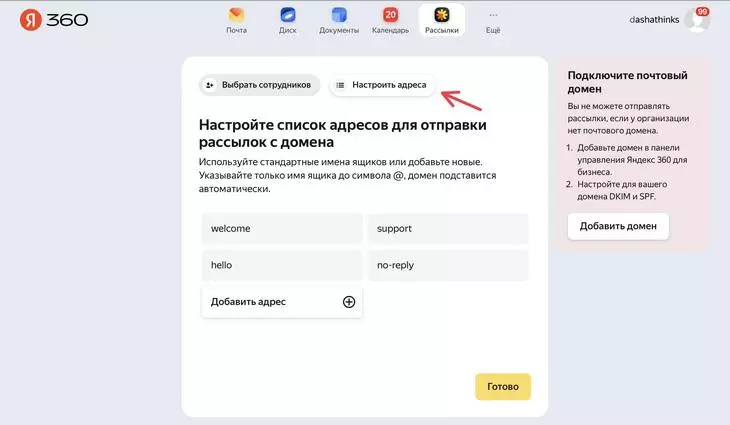Click the Яндекс 360 logo
730x425 pixels.
tap(54, 20)
